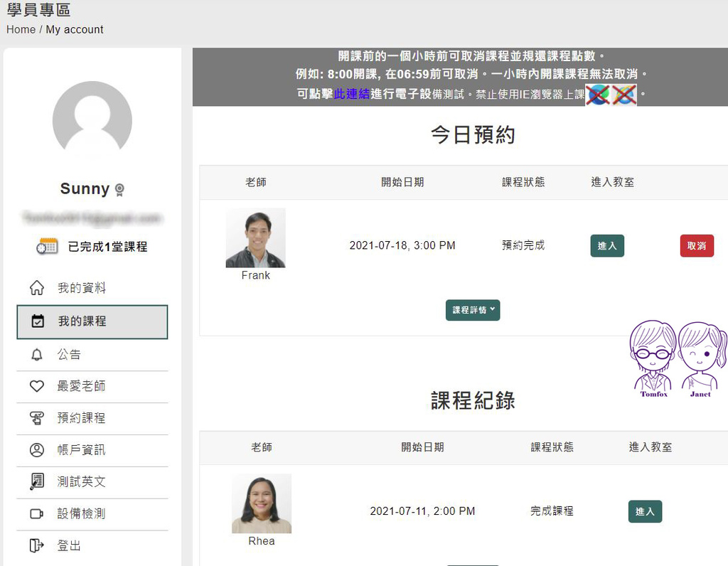Image resolution: width=728 pixels, height=566 pixels.
Task: Select 我的課程 menu item
Action: 92,322
